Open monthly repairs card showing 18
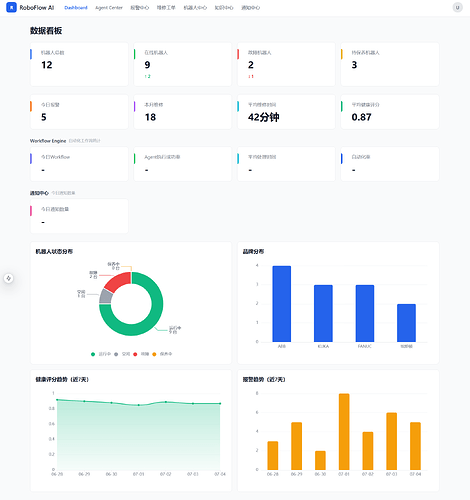 [x=183, y=112]
